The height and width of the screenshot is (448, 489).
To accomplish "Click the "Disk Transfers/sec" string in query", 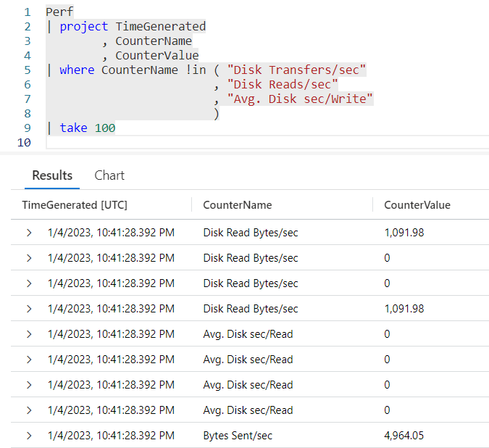I will (297, 70).
